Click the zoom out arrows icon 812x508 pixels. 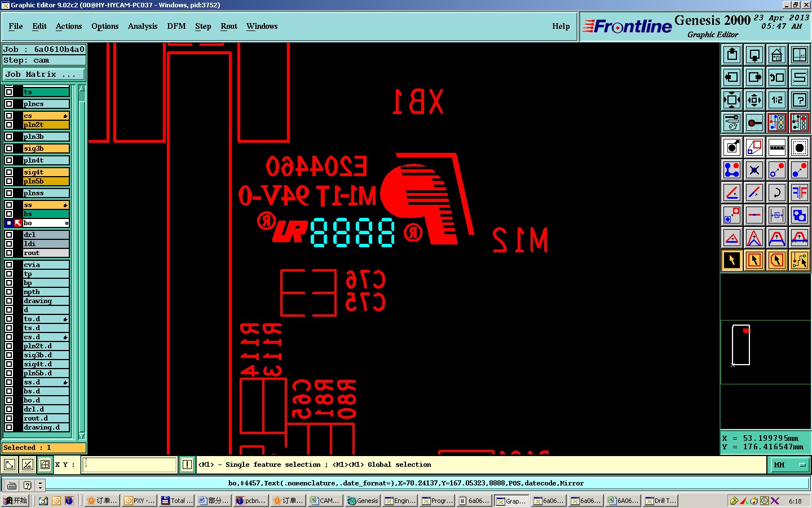754,100
